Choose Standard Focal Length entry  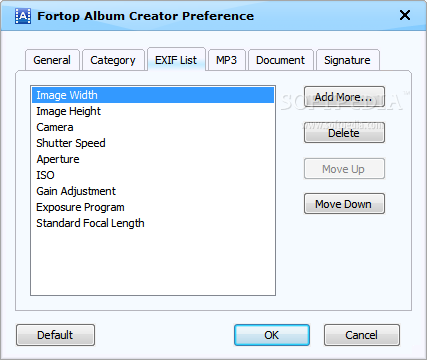tap(153, 223)
